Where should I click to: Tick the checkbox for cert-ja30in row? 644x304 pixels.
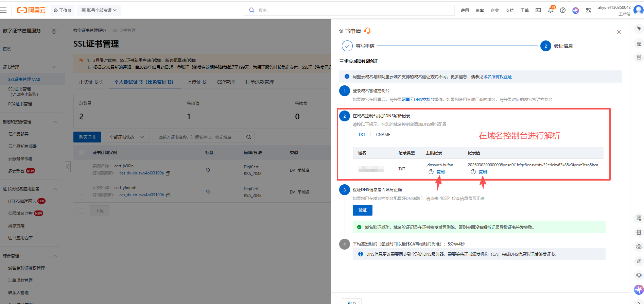82,170
